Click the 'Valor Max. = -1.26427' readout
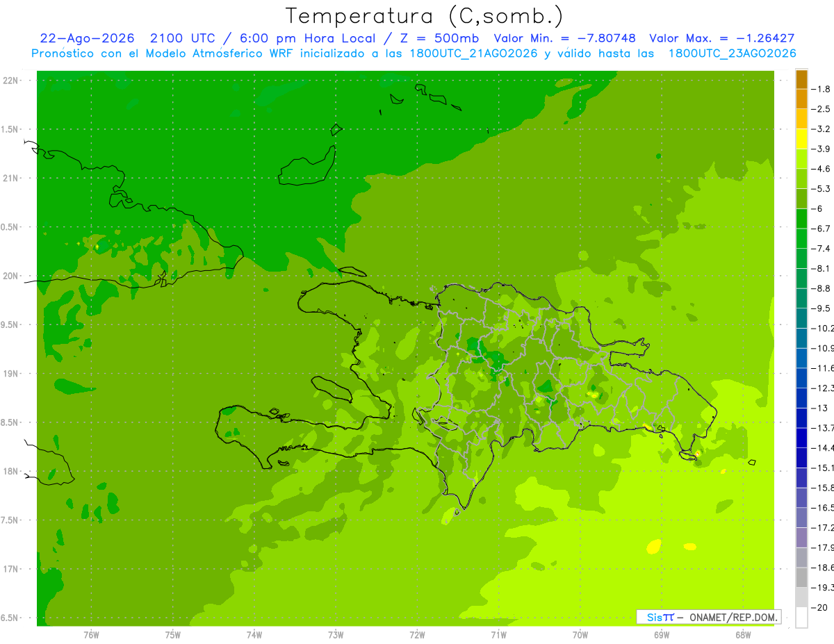 [721, 38]
